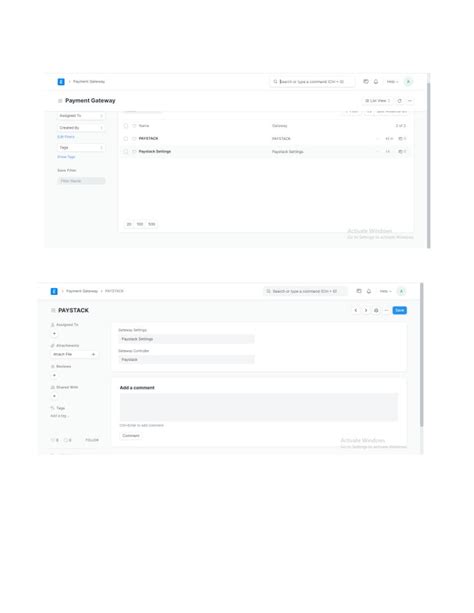Click comment count icon at form sidebar bottom

click(x=67, y=440)
